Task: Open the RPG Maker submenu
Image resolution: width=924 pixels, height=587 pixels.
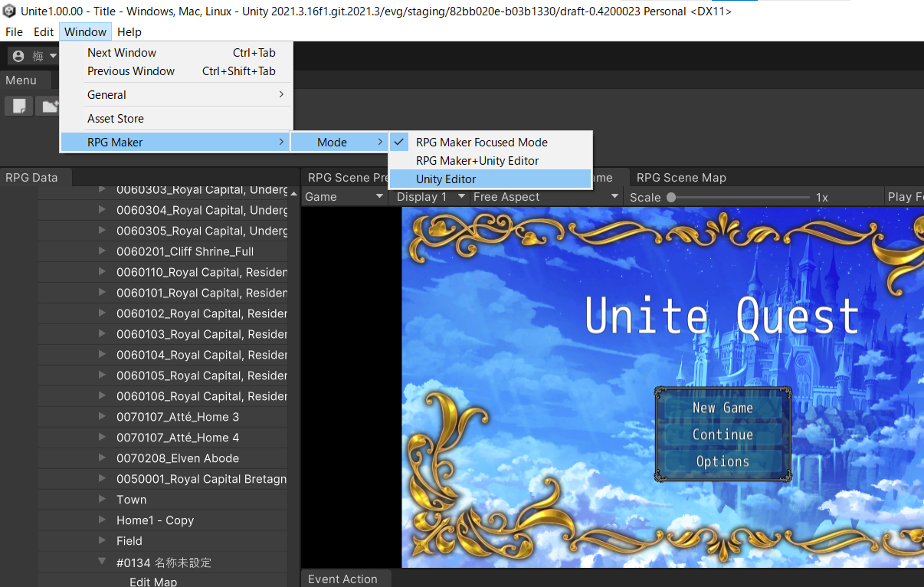Action: [175, 143]
